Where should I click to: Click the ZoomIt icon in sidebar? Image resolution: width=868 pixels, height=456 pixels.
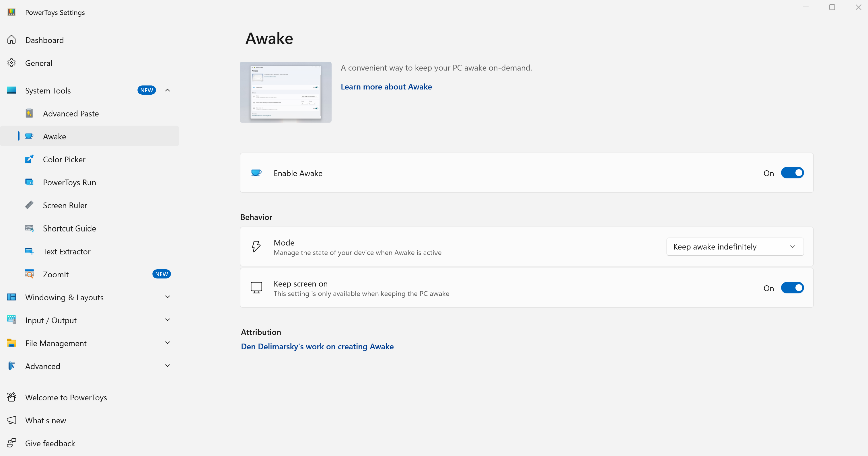[x=29, y=274]
